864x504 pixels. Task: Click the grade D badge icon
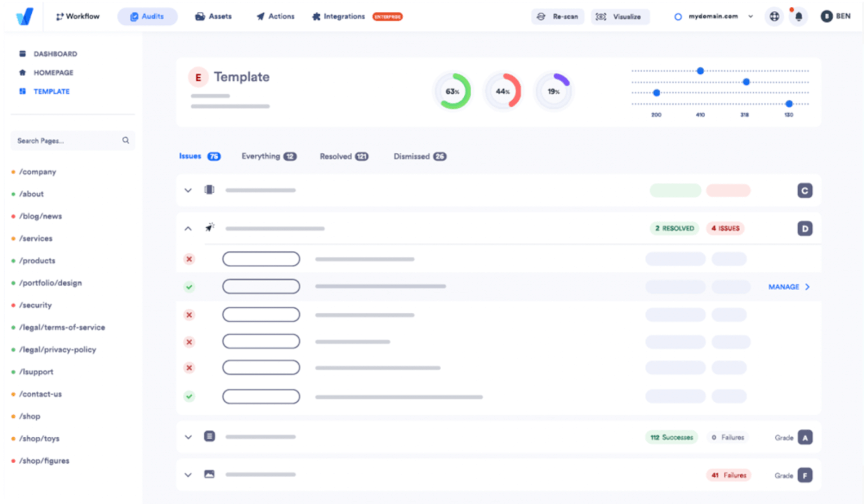click(805, 229)
